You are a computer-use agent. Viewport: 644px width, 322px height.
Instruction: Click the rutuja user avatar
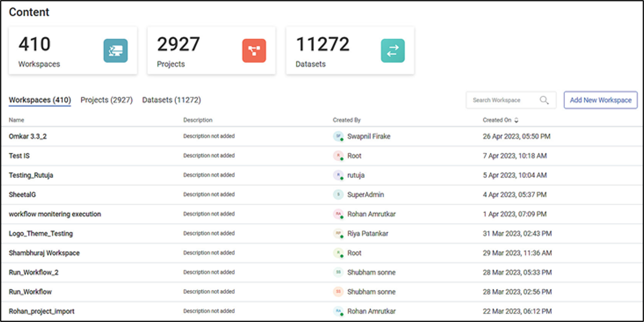[x=338, y=175]
